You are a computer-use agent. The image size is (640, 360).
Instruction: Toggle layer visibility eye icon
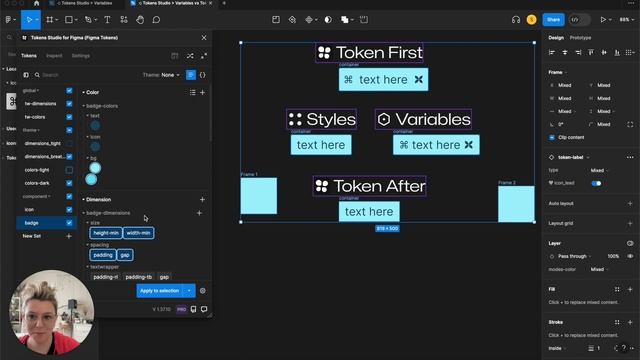pyautogui.click(x=630, y=256)
